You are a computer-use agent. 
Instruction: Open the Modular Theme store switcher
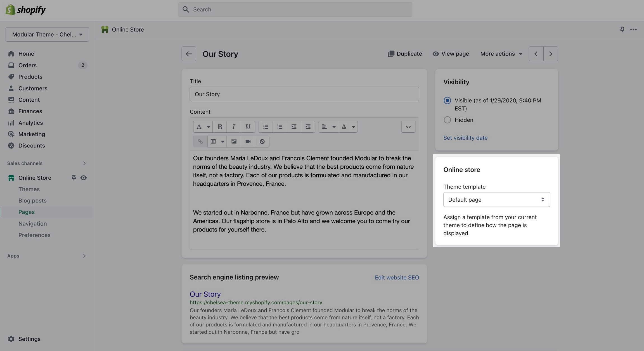pyautogui.click(x=47, y=35)
